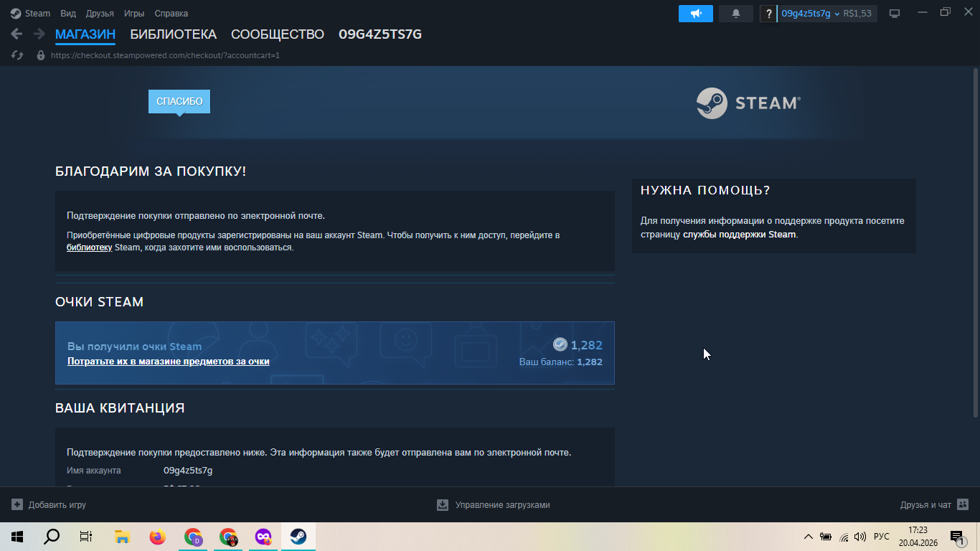
Task: Click the ВАША КВИТАНЦИЯ heading
Action: (x=120, y=408)
